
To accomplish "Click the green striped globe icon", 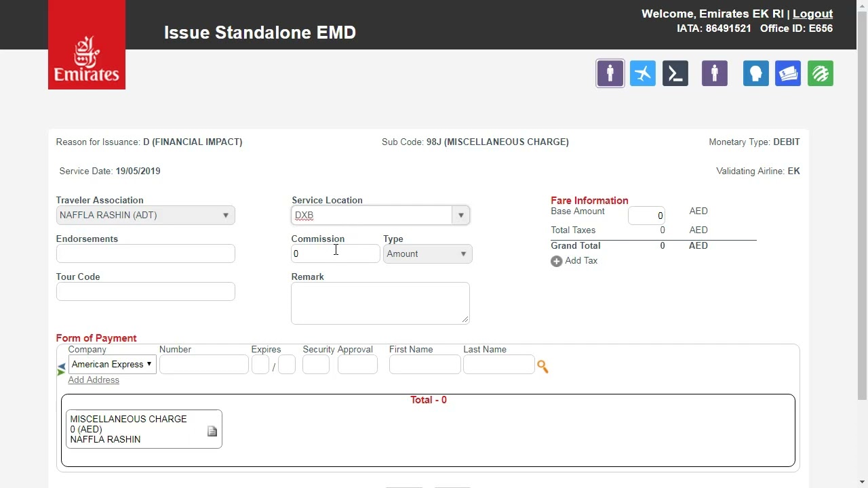I will tap(821, 73).
